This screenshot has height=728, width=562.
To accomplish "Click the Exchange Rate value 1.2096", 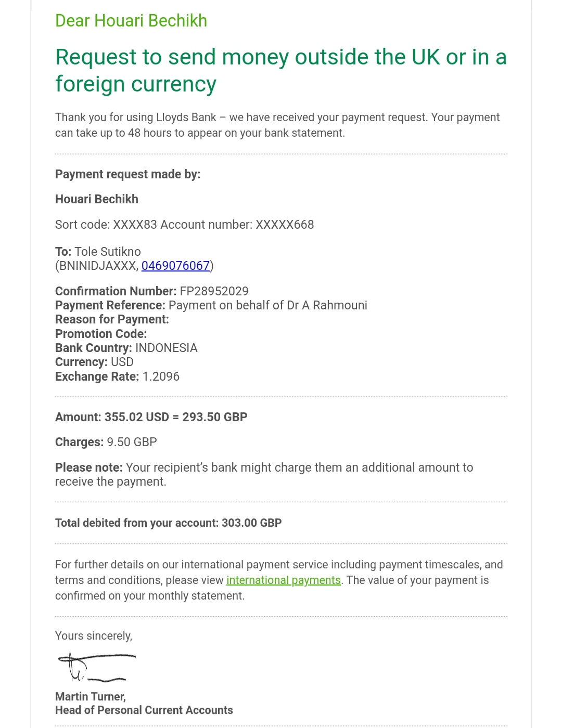I will 161,376.
